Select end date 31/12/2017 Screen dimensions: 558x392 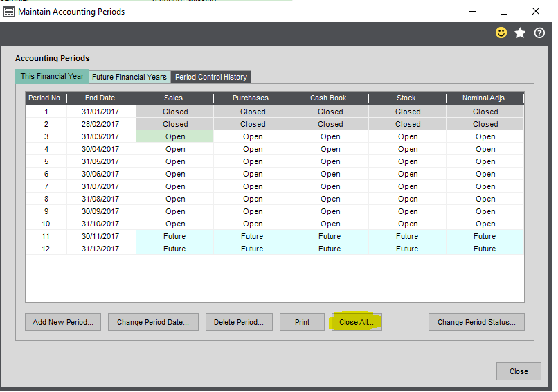pos(101,249)
